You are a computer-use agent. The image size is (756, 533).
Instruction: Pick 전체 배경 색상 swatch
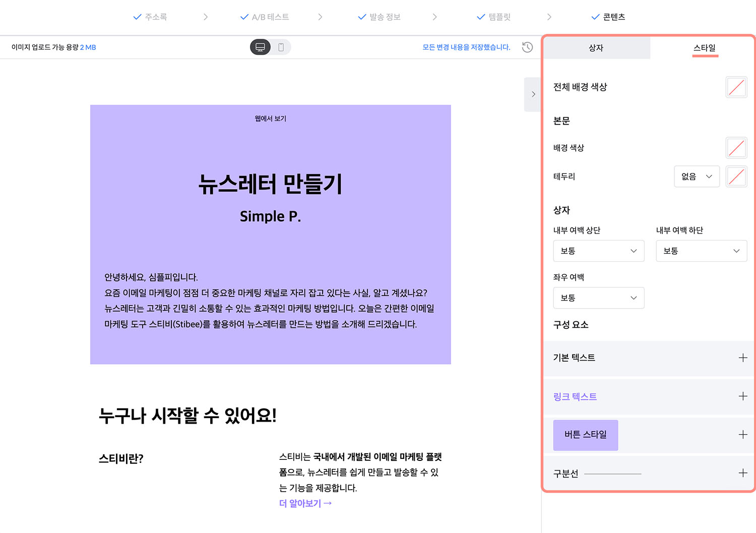pyautogui.click(x=736, y=87)
